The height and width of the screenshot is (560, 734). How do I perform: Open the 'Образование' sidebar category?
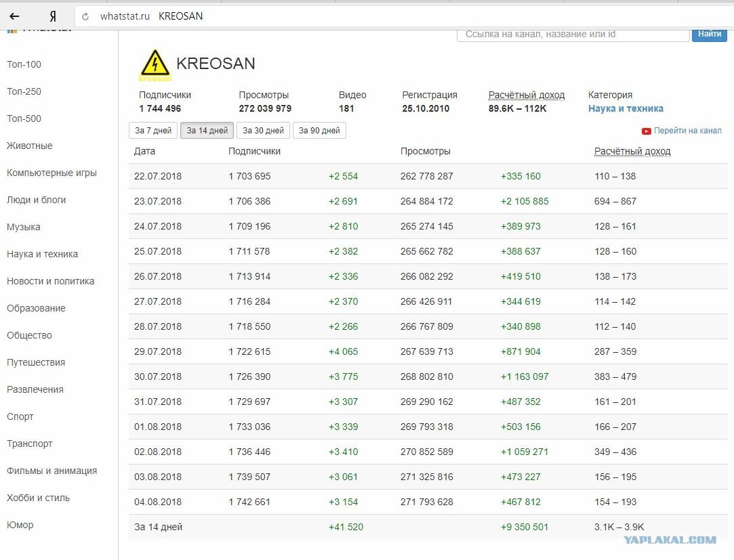(36, 308)
